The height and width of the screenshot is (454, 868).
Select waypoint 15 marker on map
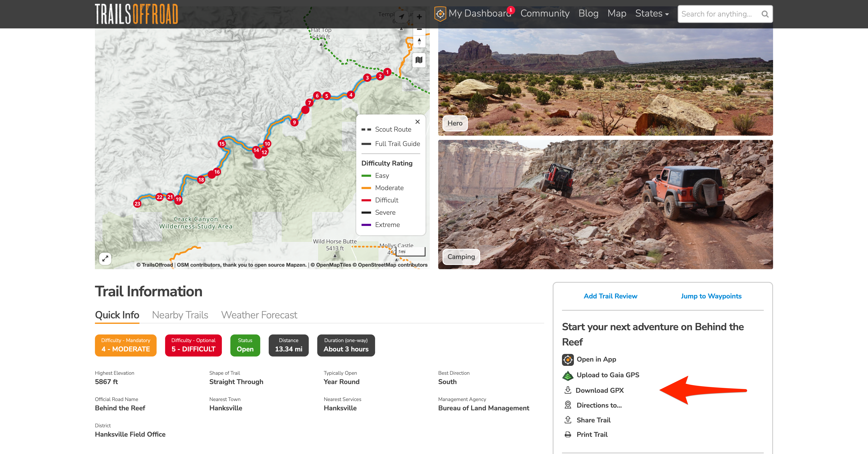click(x=222, y=143)
